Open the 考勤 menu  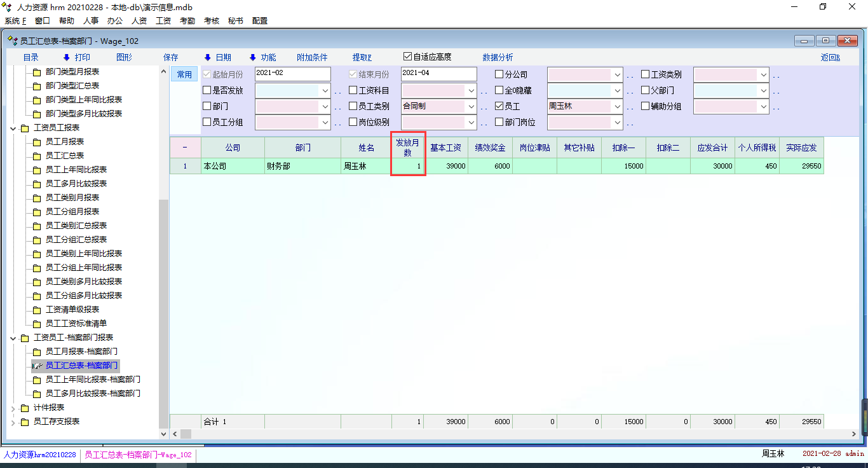click(187, 20)
